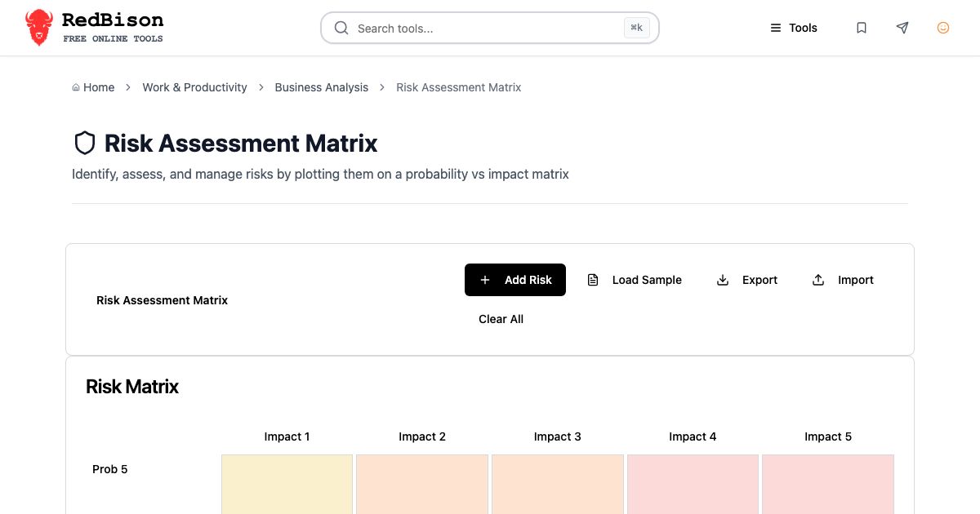This screenshot has width=980, height=514.
Task: Click Risk Assessment Matrix breadcrumb text
Action: pyautogui.click(x=459, y=87)
